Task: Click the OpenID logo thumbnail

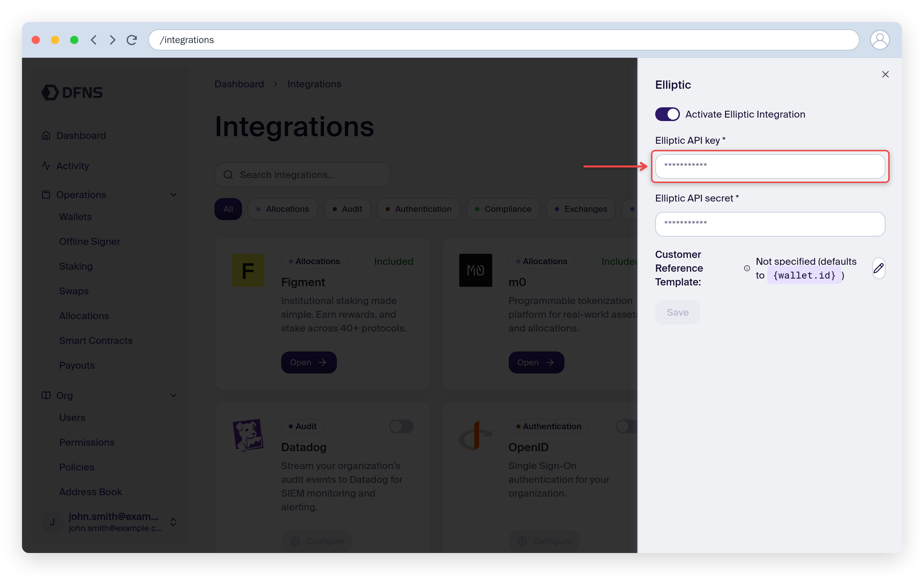Action: pos(475,435)
